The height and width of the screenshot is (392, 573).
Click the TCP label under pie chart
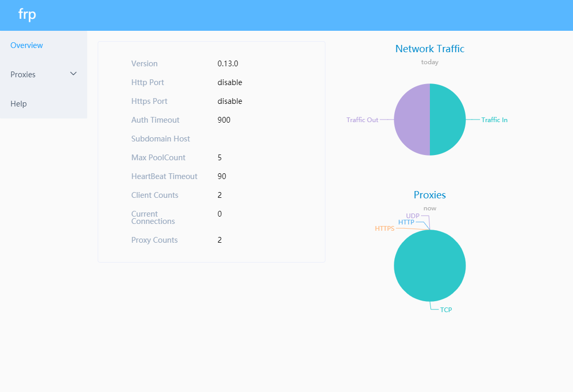click(x=446, y=310)
